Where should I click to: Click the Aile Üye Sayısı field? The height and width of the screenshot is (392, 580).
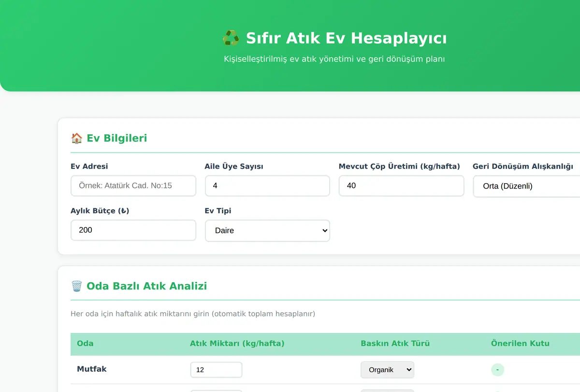[267, 186]
